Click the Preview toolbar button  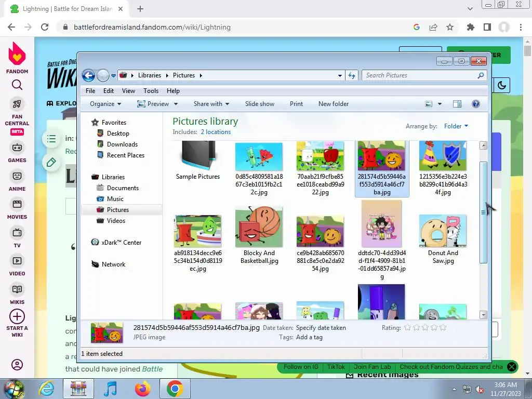(x=153, y=104)
